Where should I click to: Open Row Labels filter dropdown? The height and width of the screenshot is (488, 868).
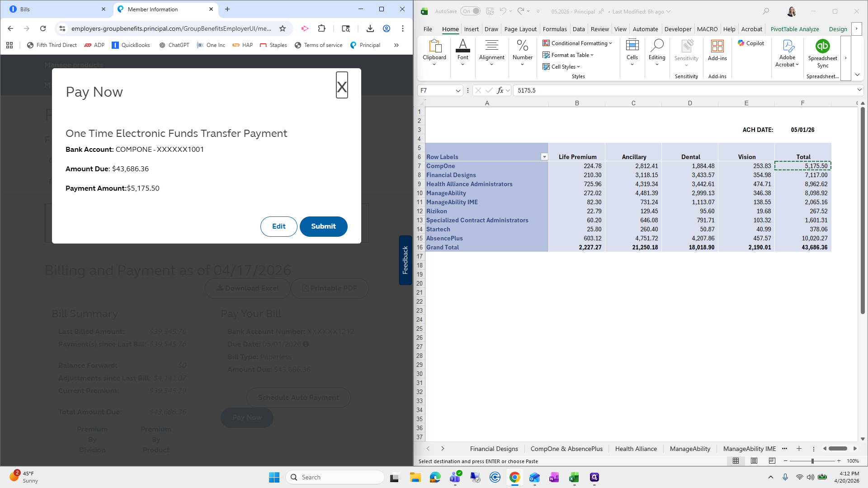[x=544, y=157]
